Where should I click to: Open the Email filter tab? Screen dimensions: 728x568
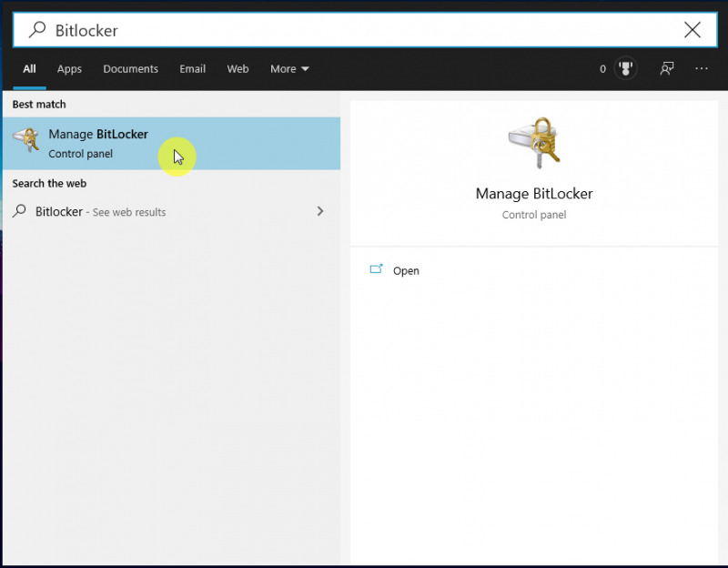pyautogui.click(x=192, y=69)
